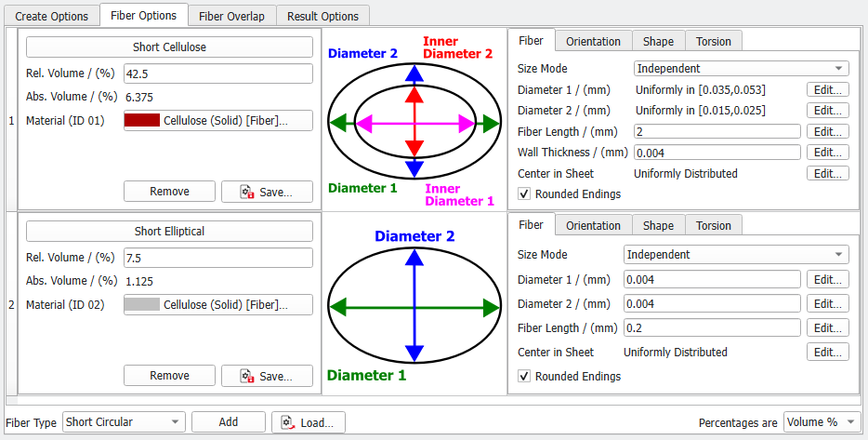Open Size Mode dropdown for Short Elliptical
This screenshot has height=440, width=868.
(736, 254)
